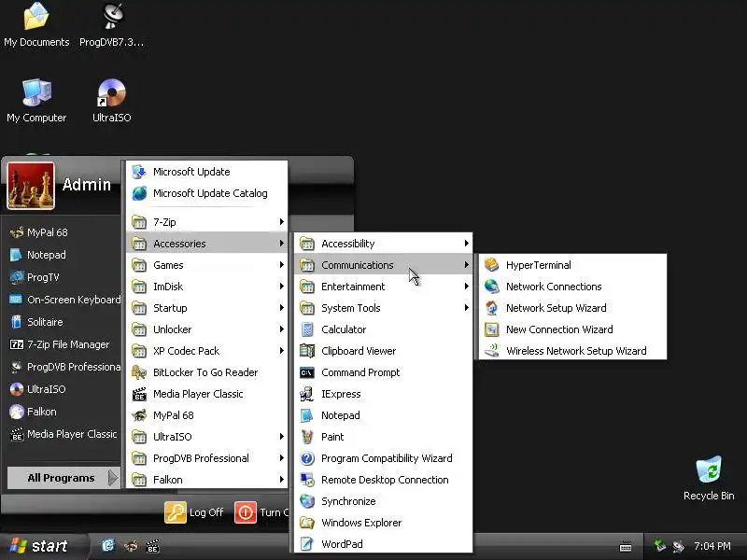Click MyPal 68 in pinned list
Image resolution: width=747 pixels, height=560 pixels.
coord(63,232)
